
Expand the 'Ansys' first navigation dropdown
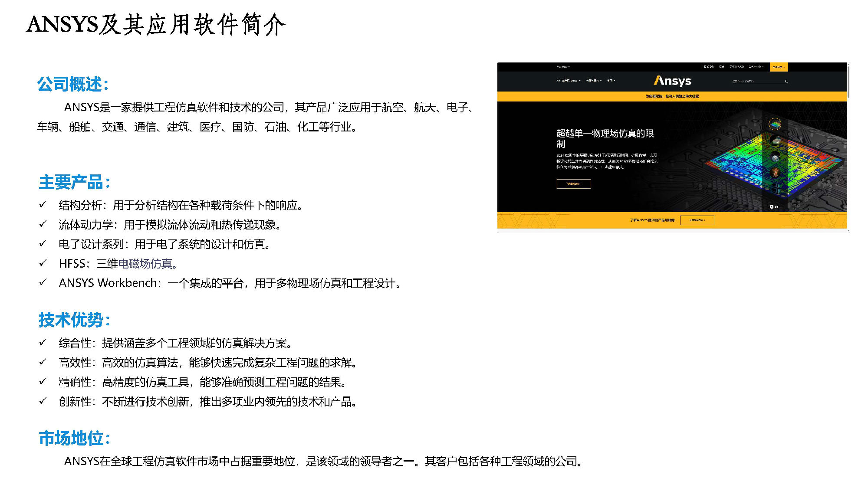[x=568, y=81]
